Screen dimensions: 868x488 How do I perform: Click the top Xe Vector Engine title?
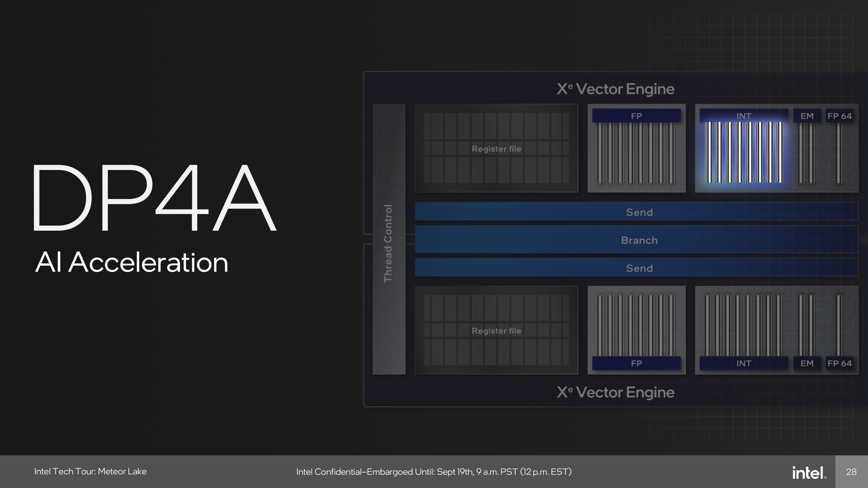[615, 89]
